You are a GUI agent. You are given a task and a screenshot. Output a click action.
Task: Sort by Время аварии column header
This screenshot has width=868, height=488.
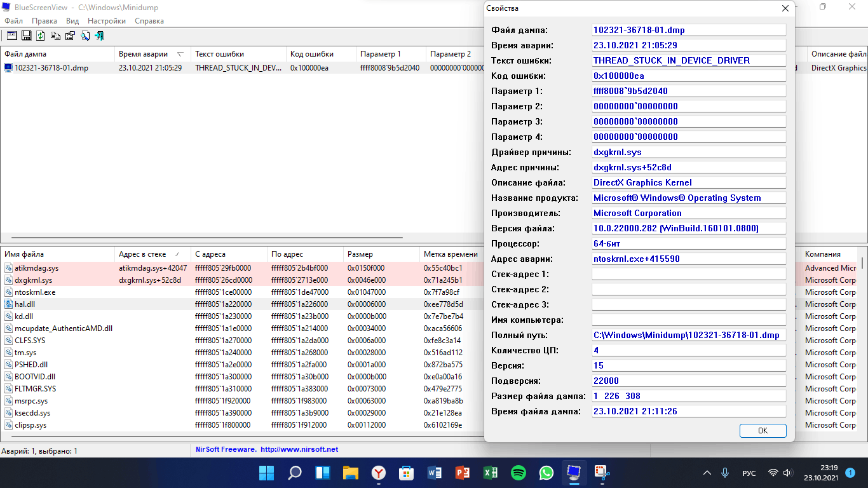pos(153,54)
